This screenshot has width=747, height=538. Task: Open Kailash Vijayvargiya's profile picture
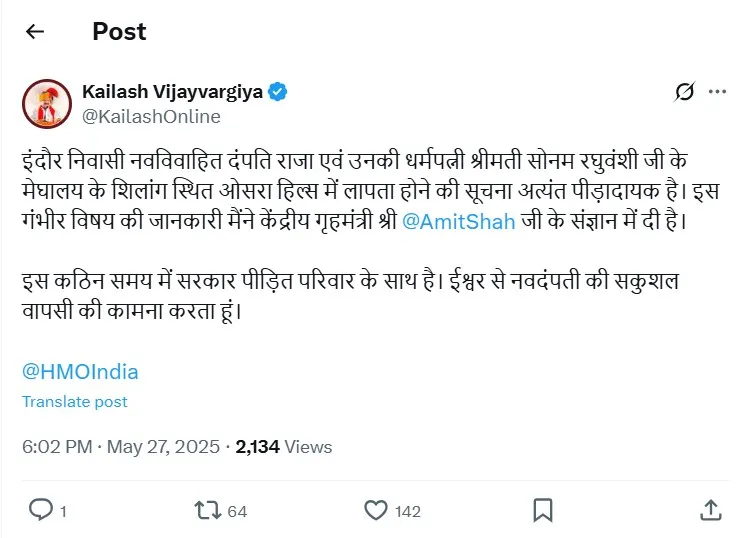47,104
